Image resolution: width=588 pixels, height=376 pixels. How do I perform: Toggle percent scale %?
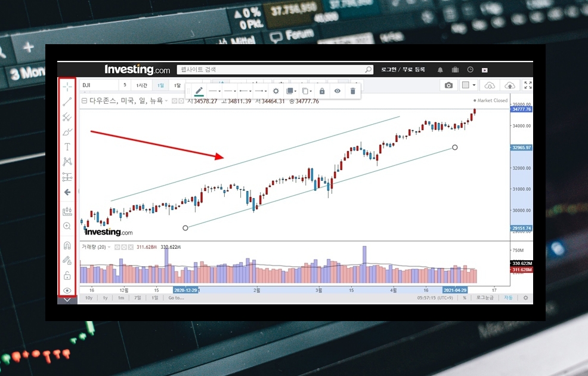(x=465, y=298)
